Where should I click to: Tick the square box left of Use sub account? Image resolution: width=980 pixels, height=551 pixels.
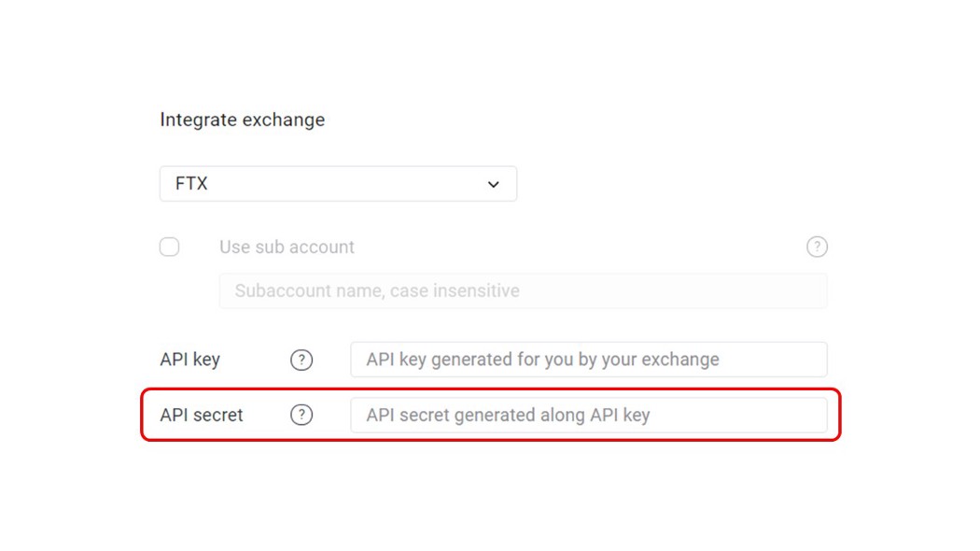(x=169, y=247)
